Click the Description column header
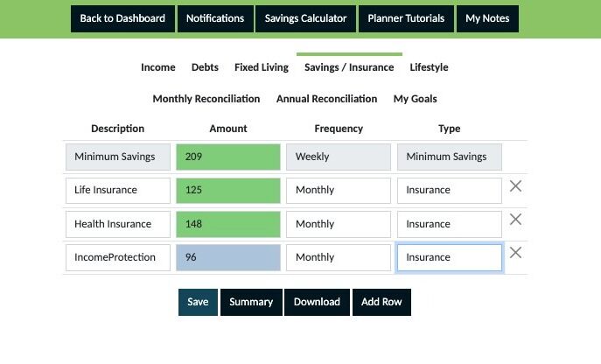601x364 pixels. click(x=118, y=129)
